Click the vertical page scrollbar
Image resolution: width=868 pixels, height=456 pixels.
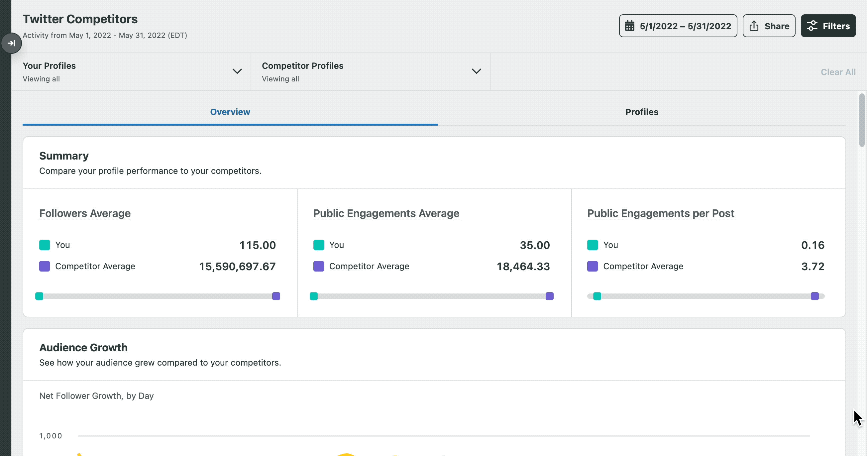click(x=862, y=121)
